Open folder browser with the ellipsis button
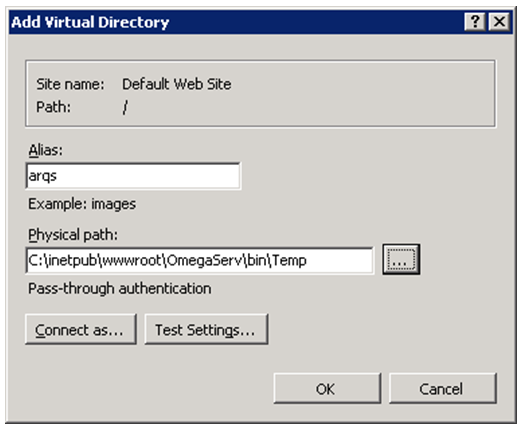Screen dimensions: 520x425 click(x=401, y=259)
